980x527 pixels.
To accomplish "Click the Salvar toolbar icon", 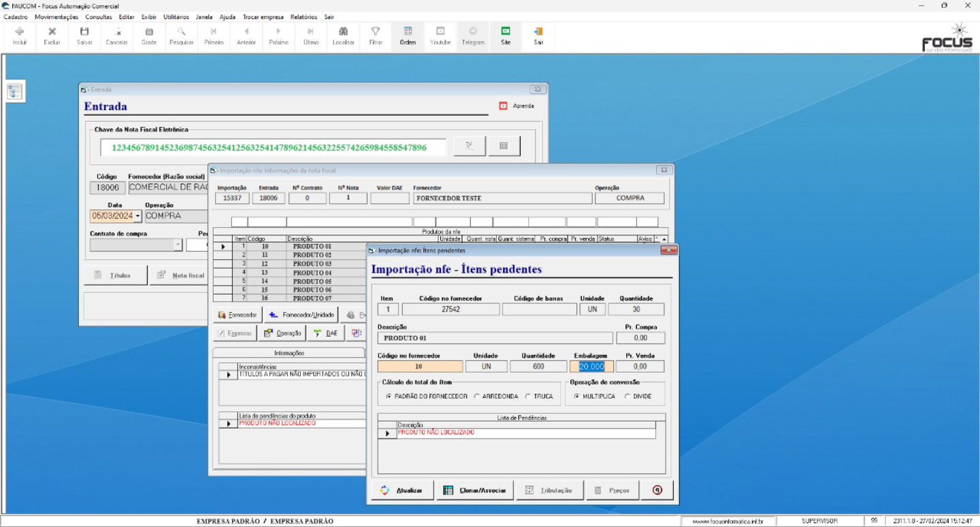I will point(84,35).
